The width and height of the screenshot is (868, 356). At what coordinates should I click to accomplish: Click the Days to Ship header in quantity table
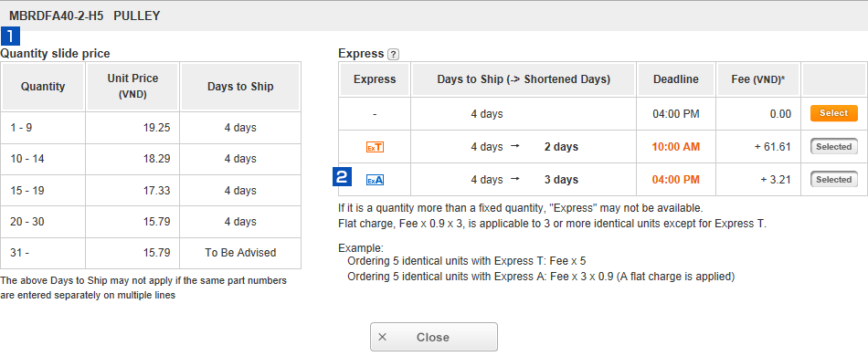click(x=240, y=87)
